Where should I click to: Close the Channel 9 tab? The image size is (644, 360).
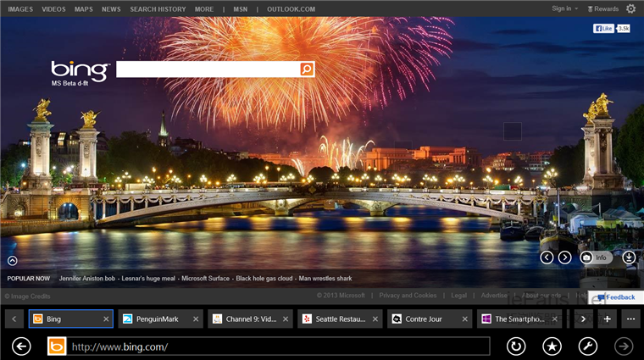pos(286,319)
